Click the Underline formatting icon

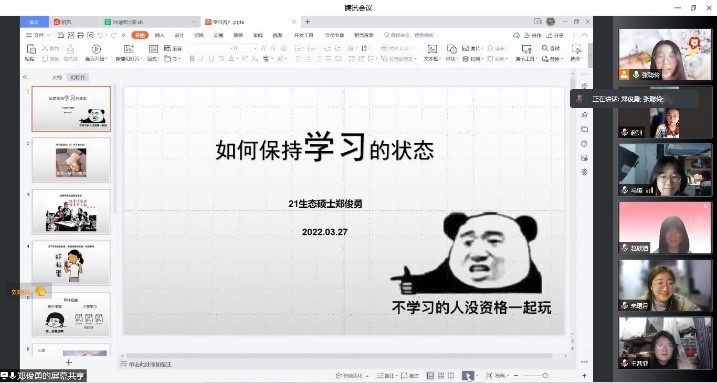tap(211, 59)
